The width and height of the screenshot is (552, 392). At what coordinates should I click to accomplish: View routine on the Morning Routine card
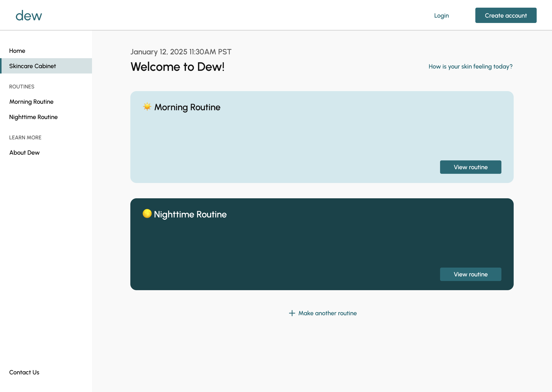tap(470, 167)
